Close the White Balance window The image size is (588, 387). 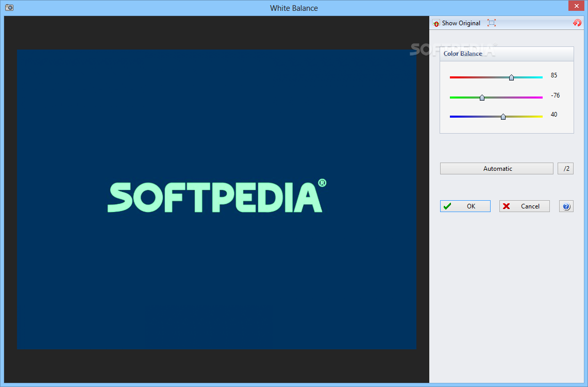tap(576, 6)
